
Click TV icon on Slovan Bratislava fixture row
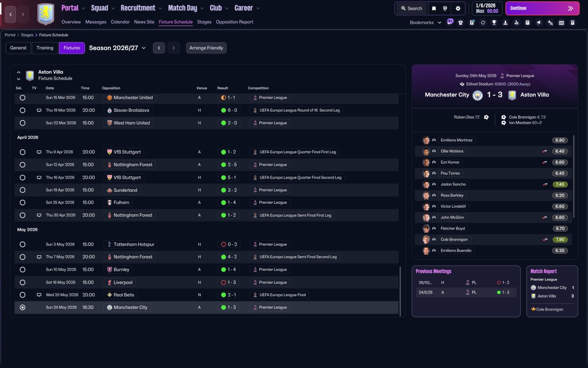pos(39,110)
